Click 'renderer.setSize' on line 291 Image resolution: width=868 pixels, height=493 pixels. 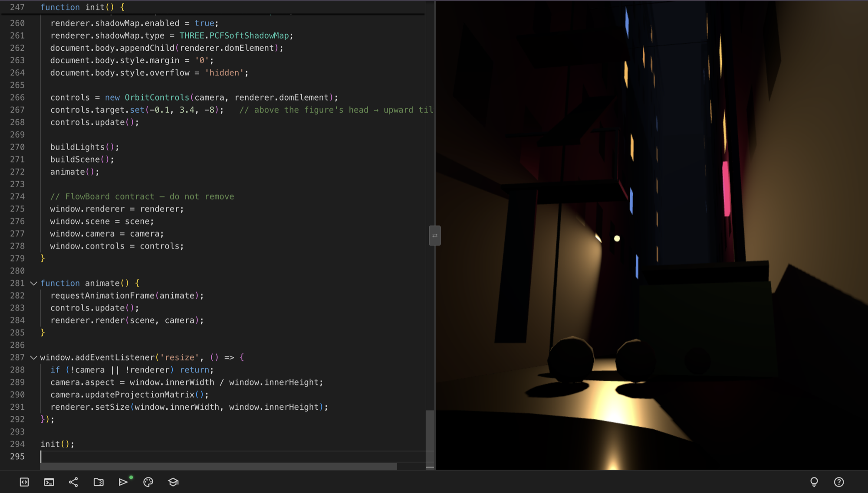click(x=90, y=407)
